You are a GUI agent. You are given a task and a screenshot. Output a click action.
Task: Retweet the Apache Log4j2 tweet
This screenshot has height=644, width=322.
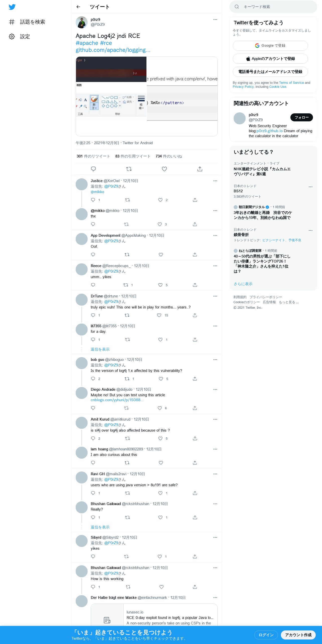(129, 169)
